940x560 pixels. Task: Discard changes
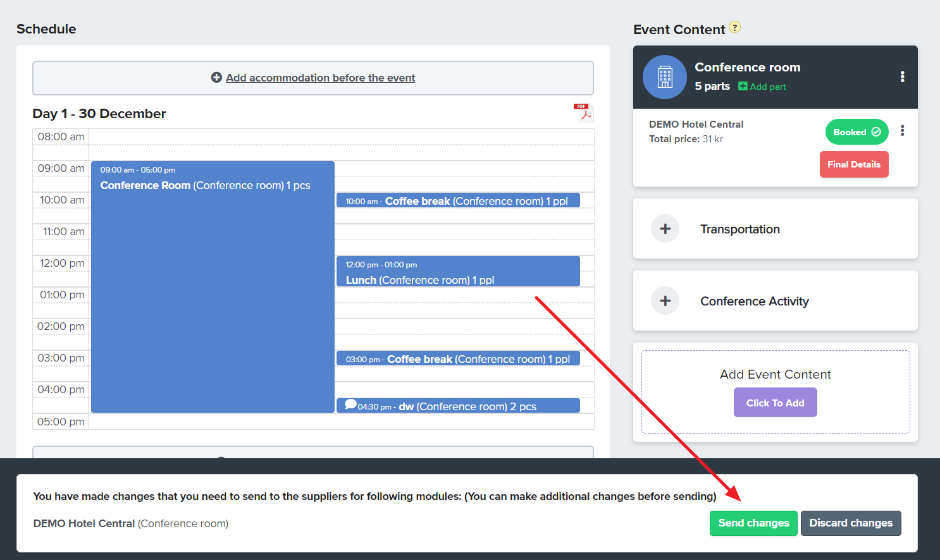(851, 523)
